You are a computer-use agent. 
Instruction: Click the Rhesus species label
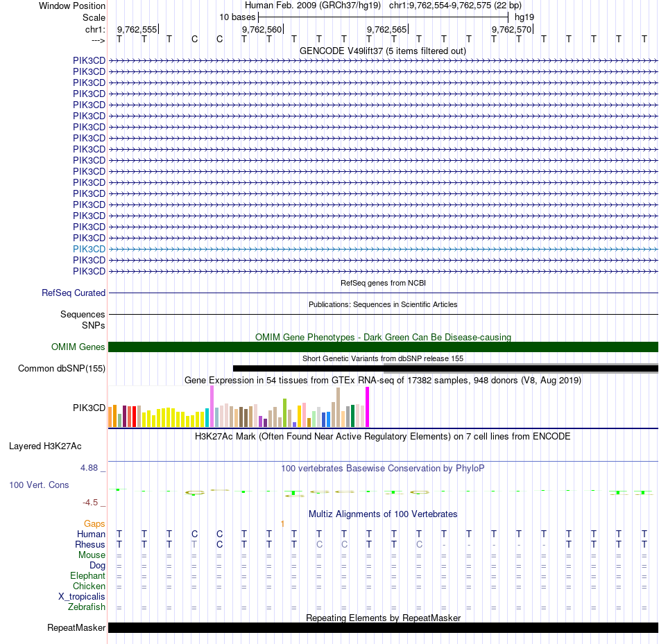point(90,544)
